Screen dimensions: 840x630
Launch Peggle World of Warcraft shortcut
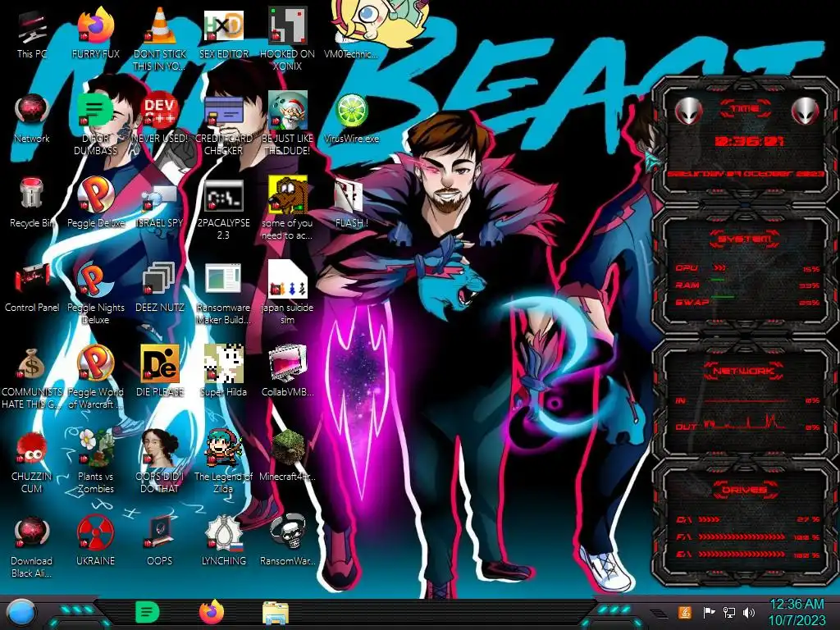(95, 364)
